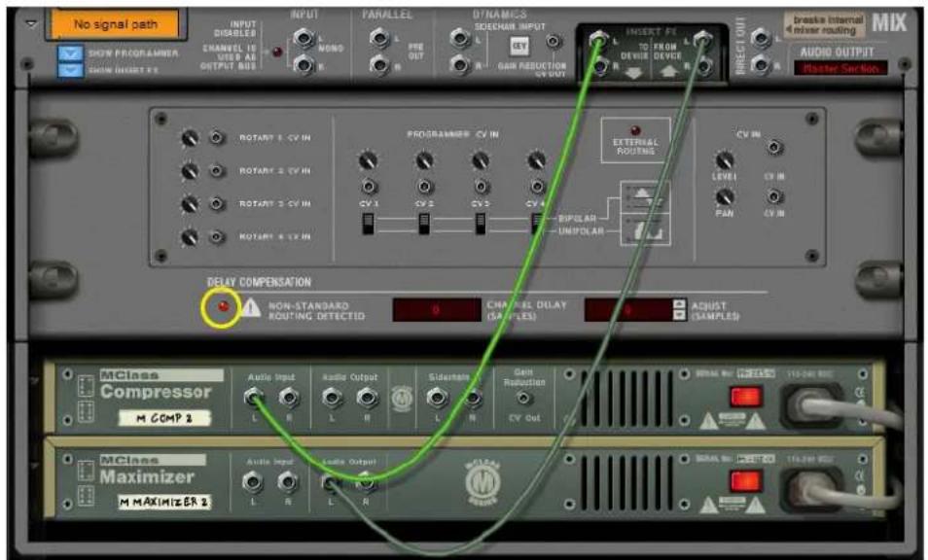The width and height of the screenshot is (928, 560).
Task: Click Compressor Gain Reduction CV Out jack
Action: [x=523, y=398]
